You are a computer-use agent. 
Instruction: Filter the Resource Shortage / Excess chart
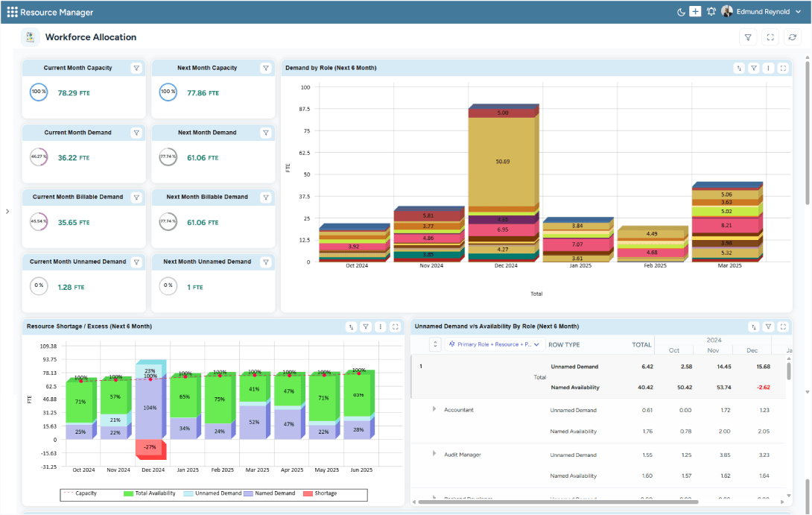coord(366,326)
